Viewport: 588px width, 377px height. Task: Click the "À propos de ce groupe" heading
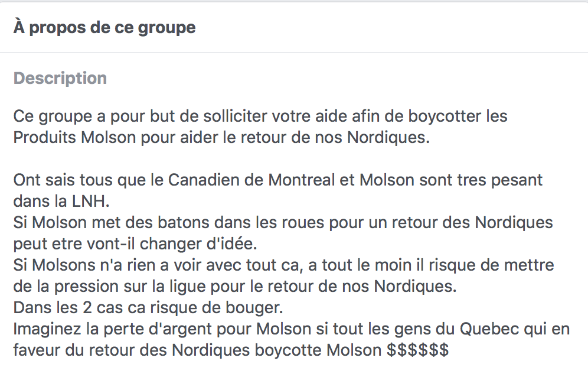coord(104,27)
